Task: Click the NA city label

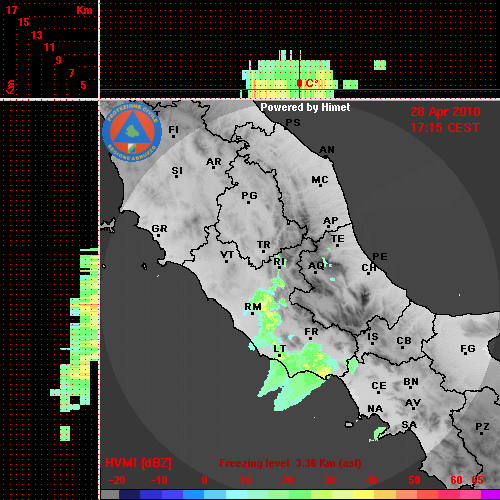Action: click(x=375, y=409)
